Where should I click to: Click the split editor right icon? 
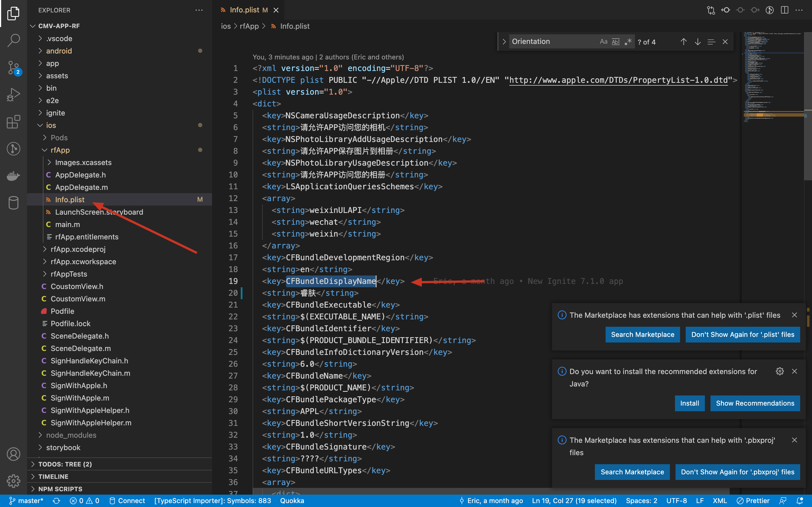[784, 10]
